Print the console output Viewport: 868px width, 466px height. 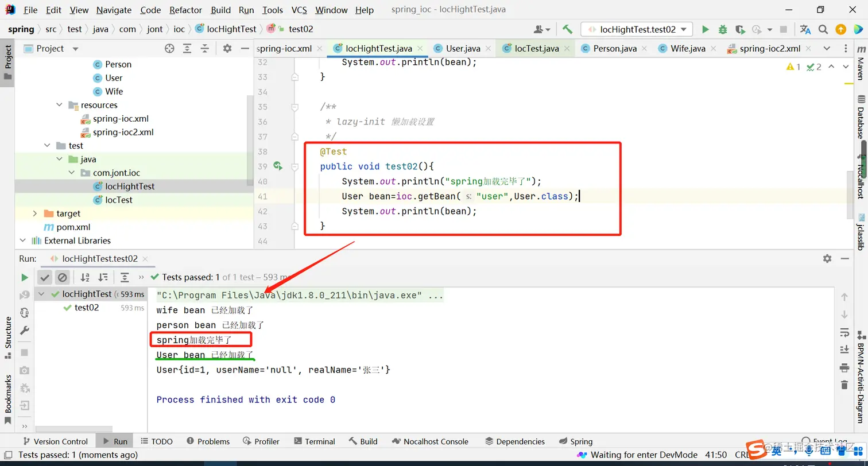[x=844, y=367]
